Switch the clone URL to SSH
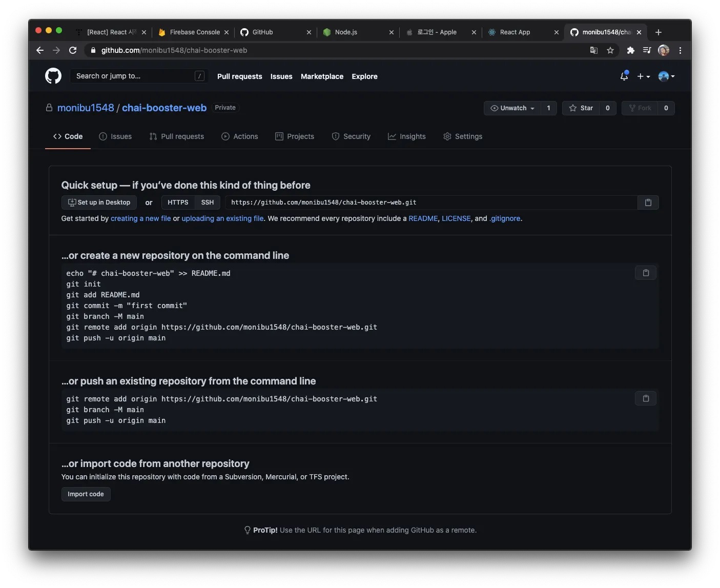The image size is (720, 588). click(208, 202)
